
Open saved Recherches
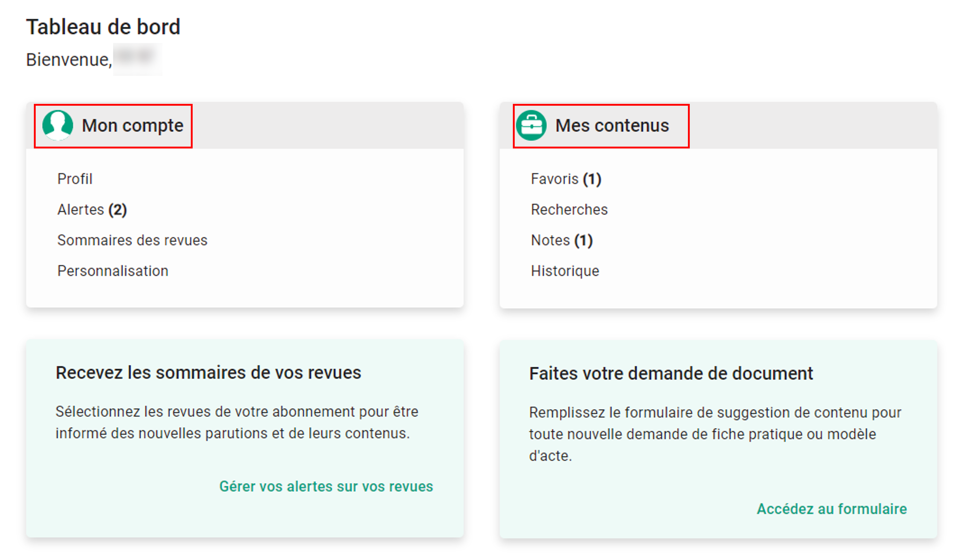click(x=569, y=209)
